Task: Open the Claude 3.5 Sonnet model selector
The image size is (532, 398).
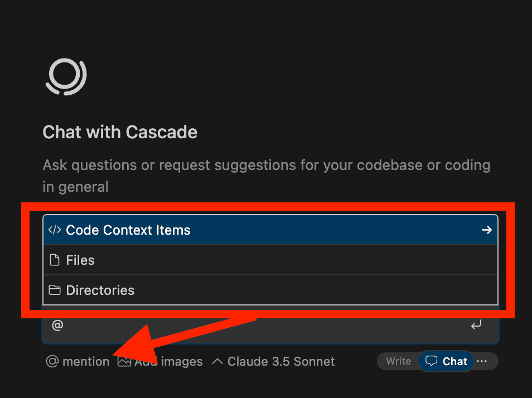Action: 280,361
